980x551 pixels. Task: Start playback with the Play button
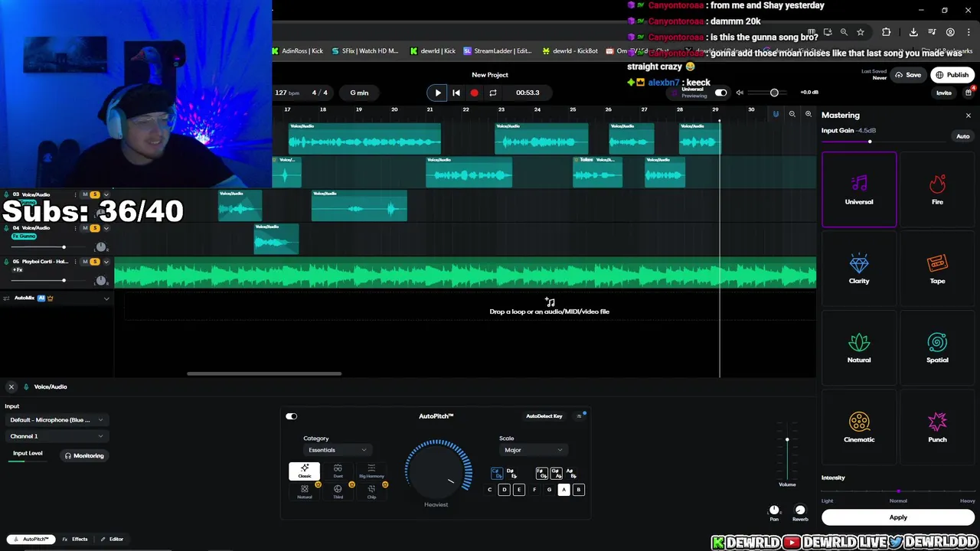pos(437,93)
